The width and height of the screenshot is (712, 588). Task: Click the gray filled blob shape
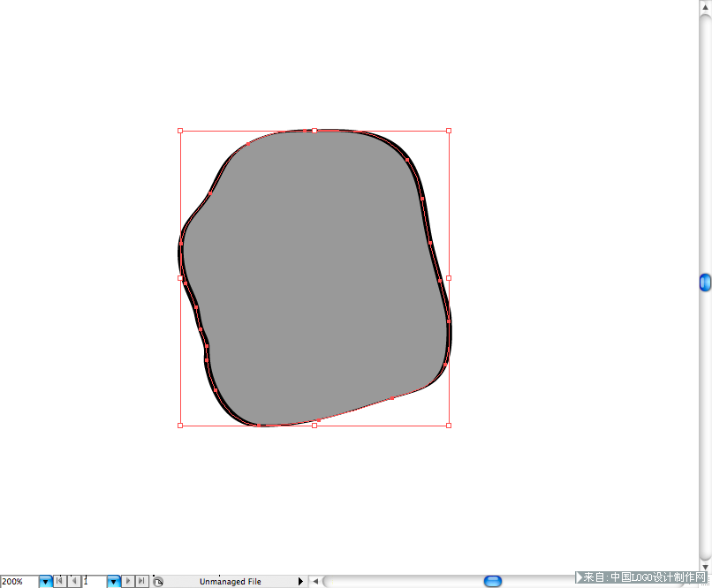[314, 277]
